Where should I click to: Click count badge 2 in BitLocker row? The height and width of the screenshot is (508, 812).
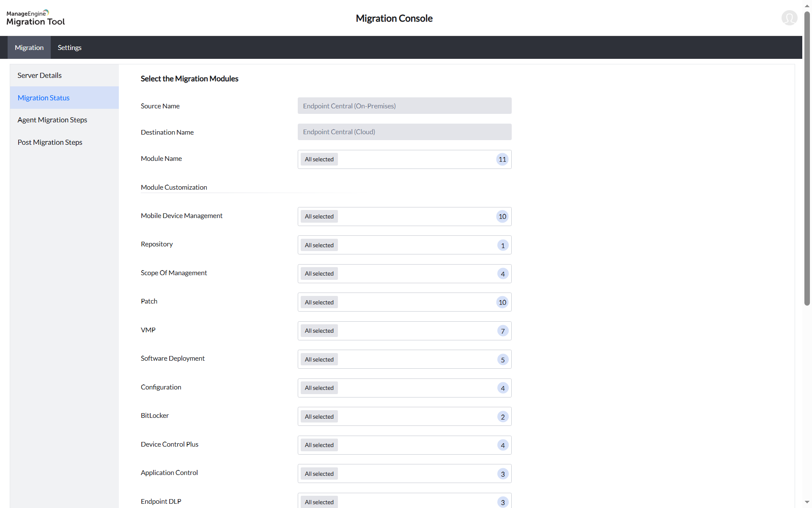(x=503, y=417)
